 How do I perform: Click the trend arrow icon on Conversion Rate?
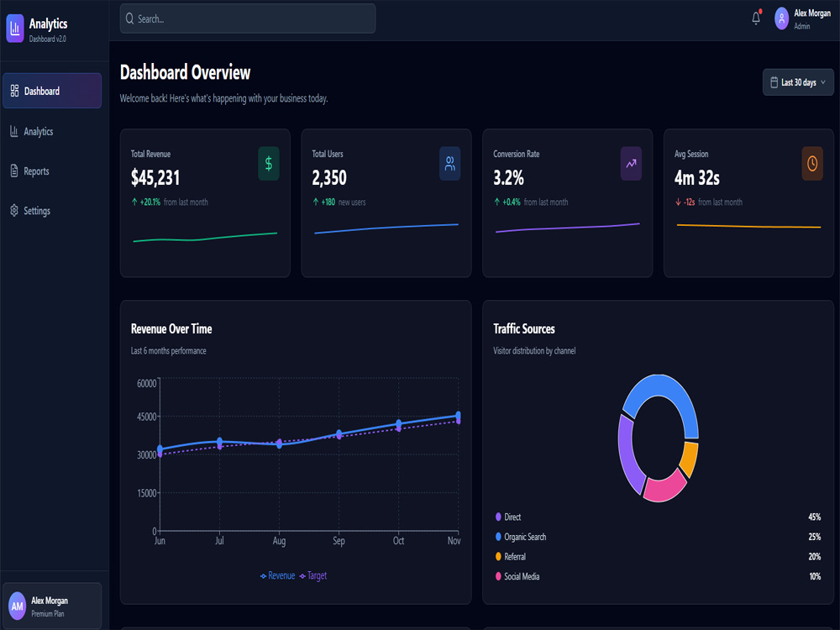pos(631,164)
